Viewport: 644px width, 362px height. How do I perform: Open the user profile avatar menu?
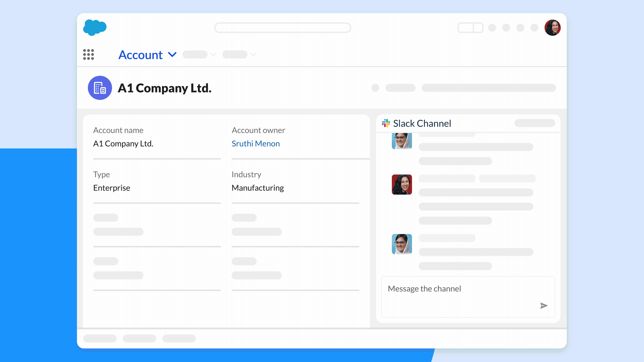552,27
